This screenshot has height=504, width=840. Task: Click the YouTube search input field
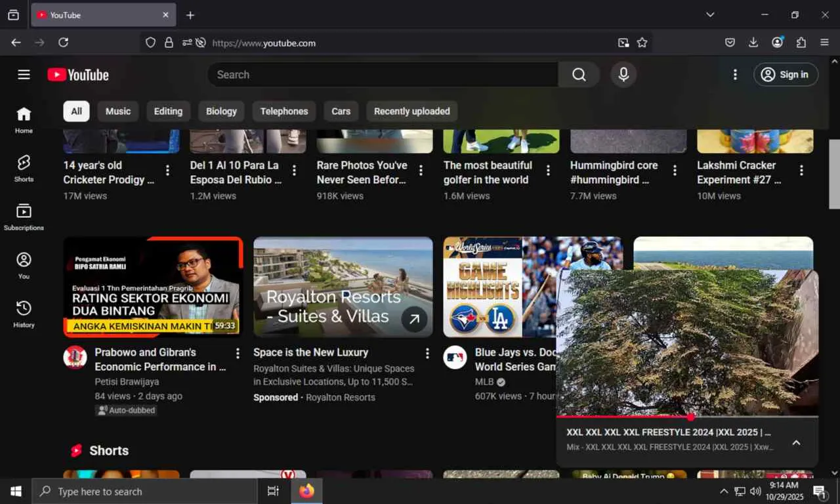[x=383, y=75]
